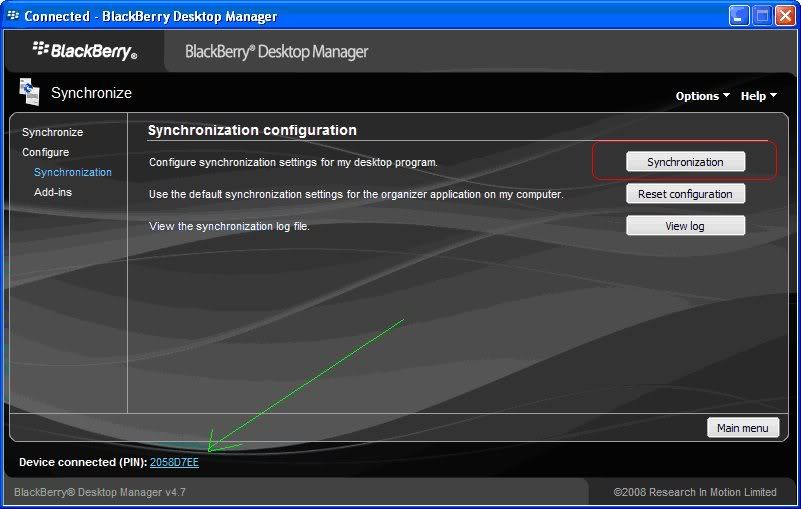Screen dimensions: 801x509
Task: Select Synchronization sub-item in sidebar
Action: 73,172
